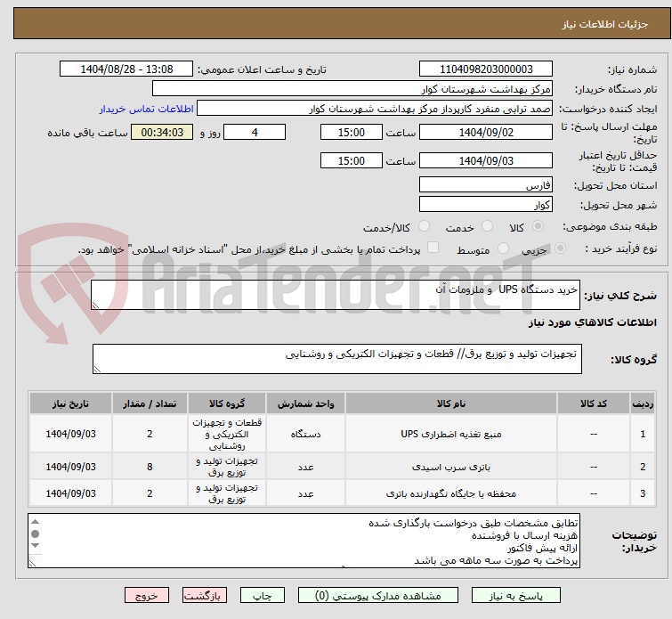
Task: Select the 'متوسط' purchase type radio
Action: pos(503,248)
